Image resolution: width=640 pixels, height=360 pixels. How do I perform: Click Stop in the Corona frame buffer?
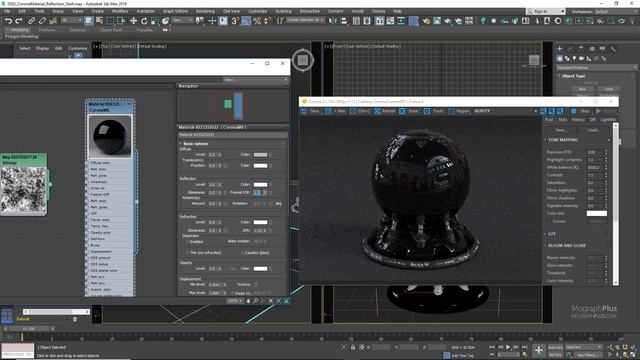(581, 111)
